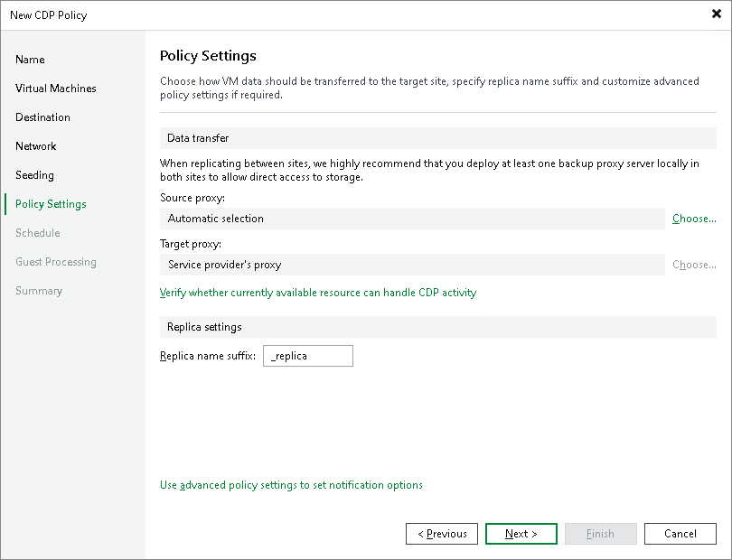Select the Name step in the wizard sidebar
The height and width of the screenshot is (560, 732).
click(x=30, y=60)
